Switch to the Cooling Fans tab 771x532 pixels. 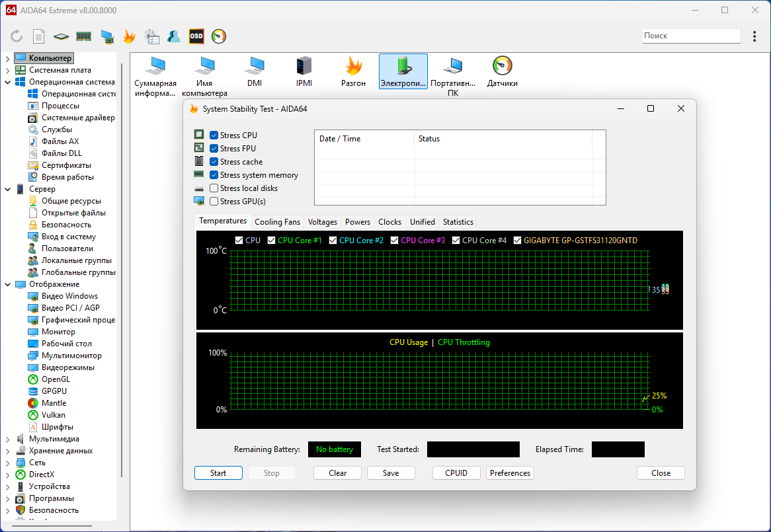277,222
